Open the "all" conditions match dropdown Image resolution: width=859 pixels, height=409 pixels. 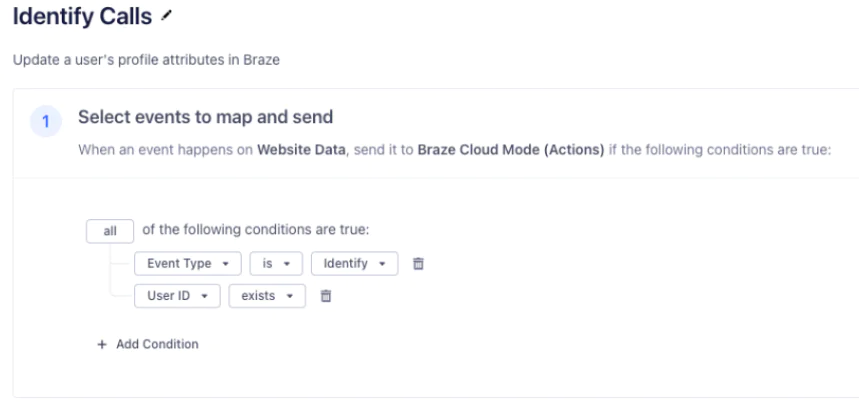[x=110, y=231]
